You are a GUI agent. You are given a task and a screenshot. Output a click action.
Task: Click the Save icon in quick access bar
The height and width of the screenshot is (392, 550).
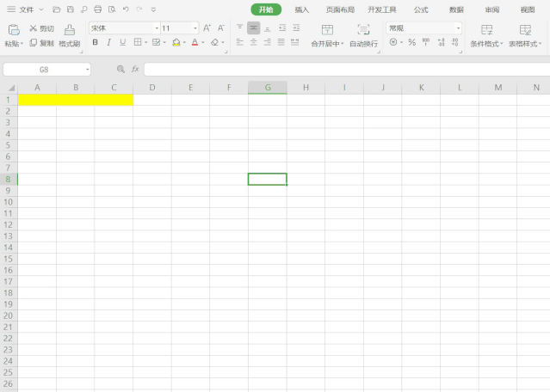70,9
